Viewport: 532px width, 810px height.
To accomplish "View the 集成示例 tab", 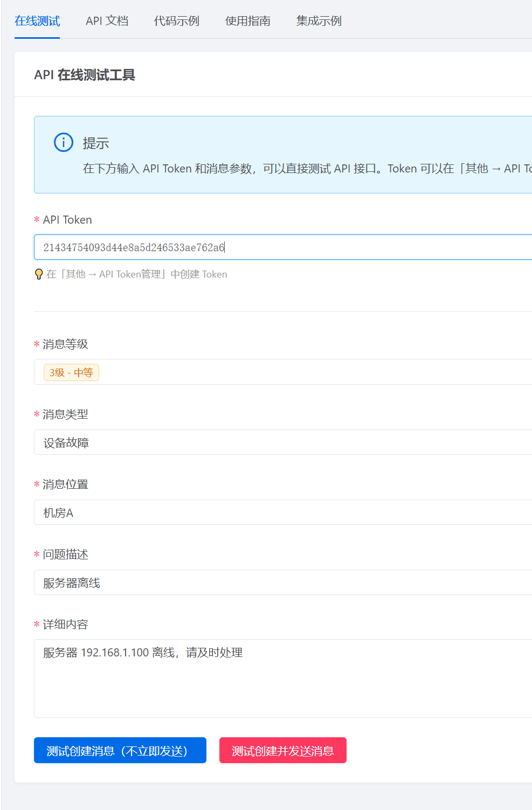I will tap(319, 21).
